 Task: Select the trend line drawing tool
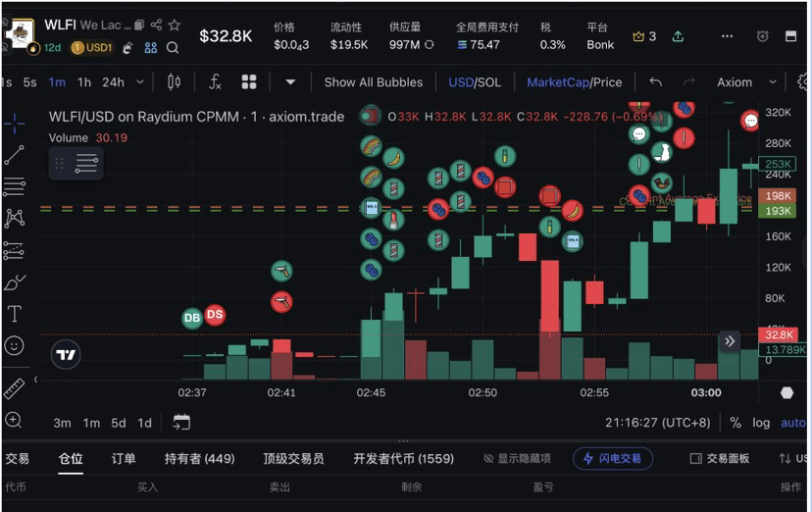[x=14, y=155]
